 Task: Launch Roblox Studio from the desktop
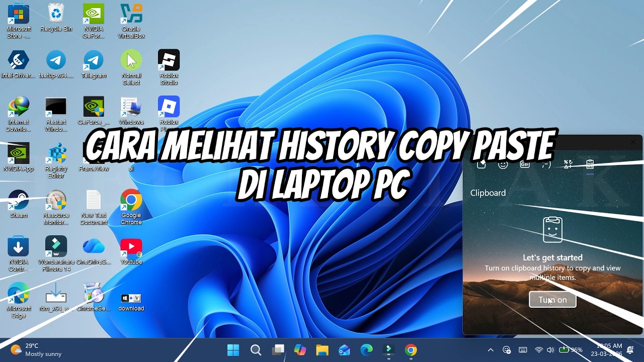point(169,68)
